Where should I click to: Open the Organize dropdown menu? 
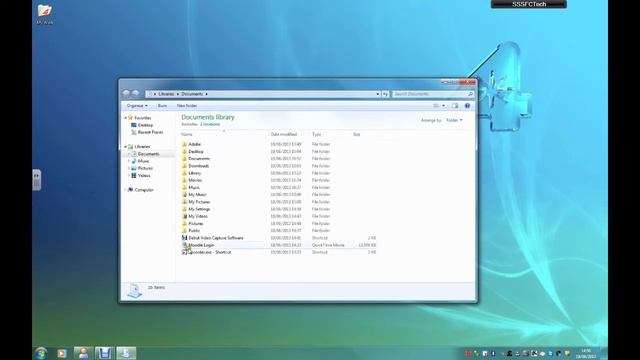137,106
